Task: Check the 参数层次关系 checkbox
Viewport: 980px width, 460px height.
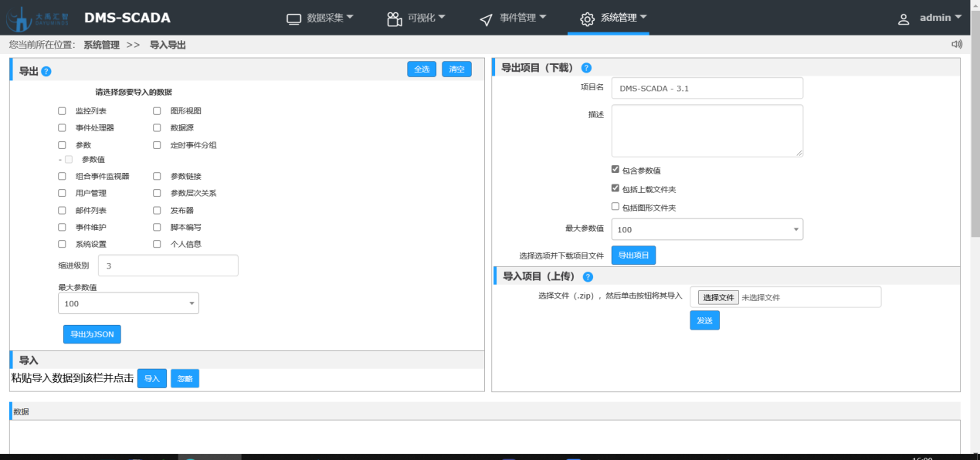Action: [157, 193]
